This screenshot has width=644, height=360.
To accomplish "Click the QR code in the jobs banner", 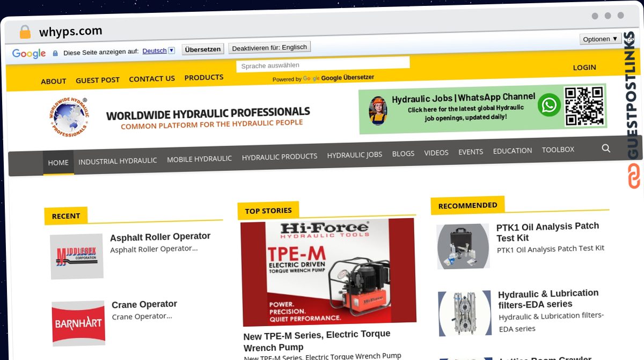I will point(584,106).
